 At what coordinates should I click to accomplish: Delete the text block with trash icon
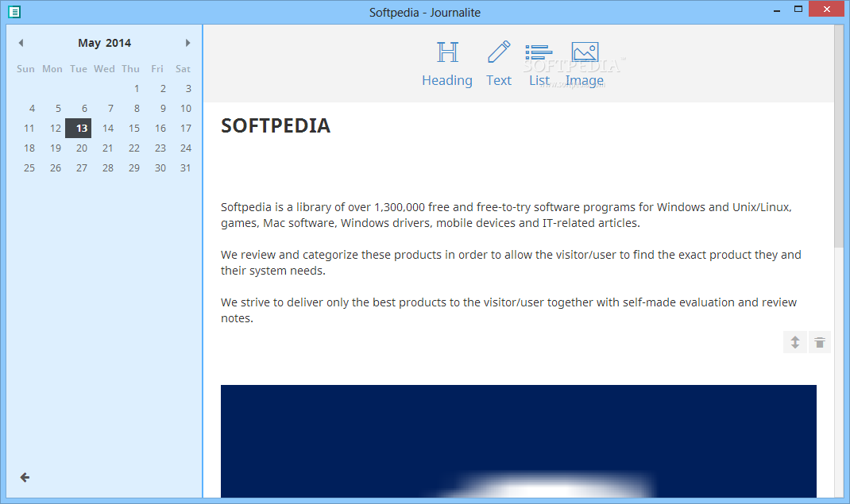[x=820, y=342]
